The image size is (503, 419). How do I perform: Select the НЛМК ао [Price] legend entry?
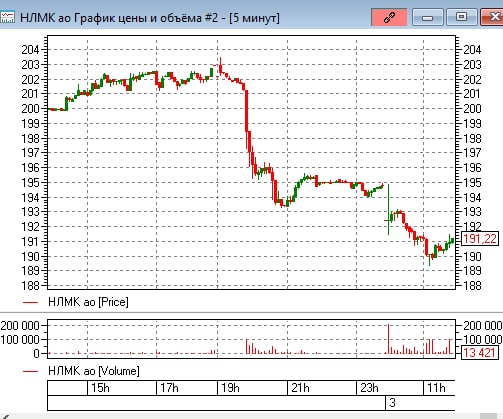tap(76, 302)
